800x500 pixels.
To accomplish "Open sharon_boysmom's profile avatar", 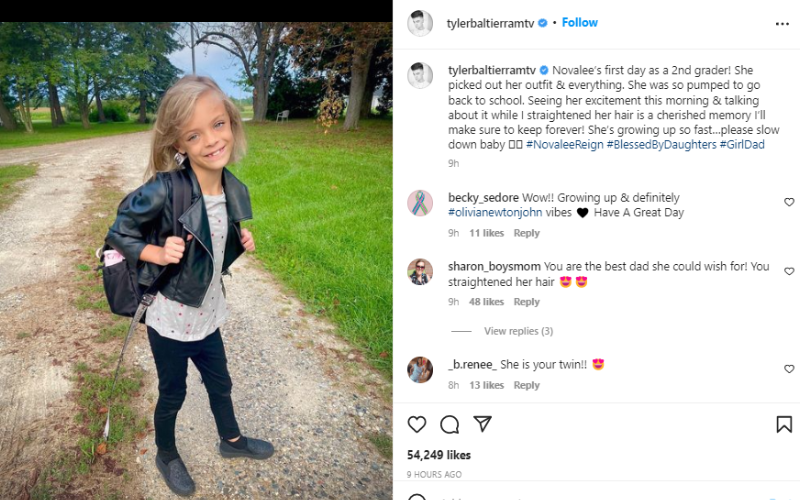I will [420, 272].
